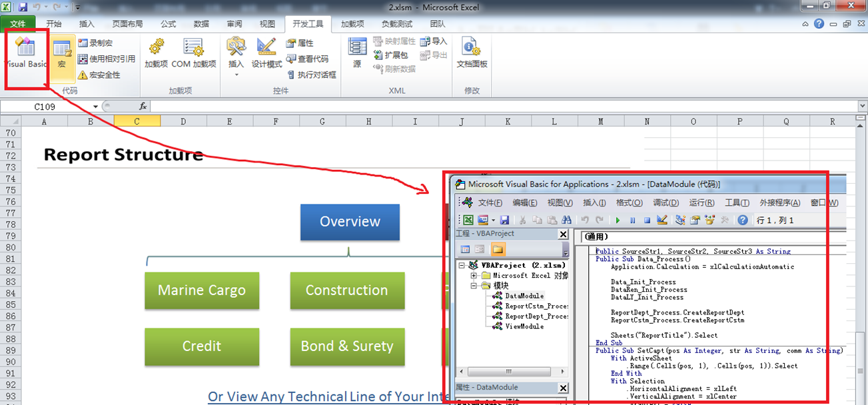
Task: Open Excel help question mark icon
Action: point(819,23)
